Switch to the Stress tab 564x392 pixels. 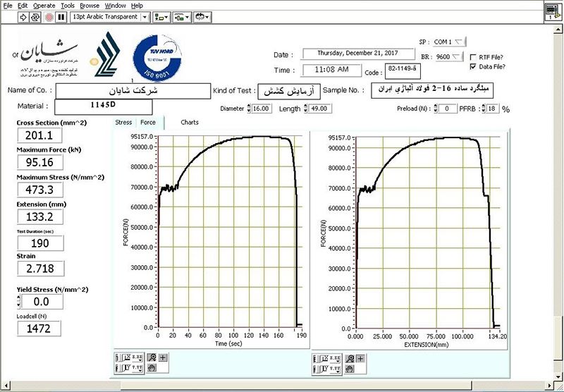[123, 122]
